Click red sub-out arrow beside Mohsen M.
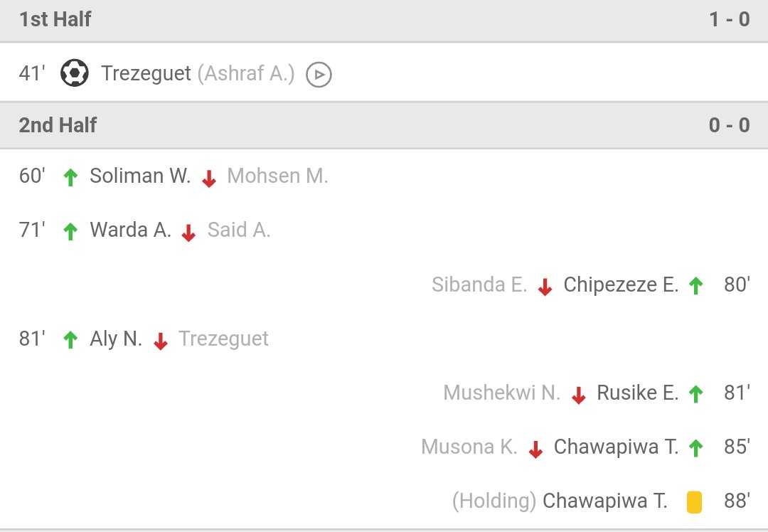This screenshot has width=768, height=532. click(x=208, y=179)
